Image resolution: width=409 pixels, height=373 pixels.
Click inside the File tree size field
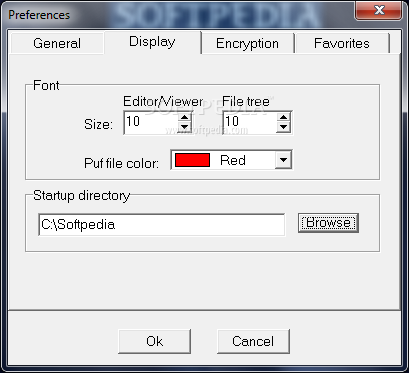(250, 122)
